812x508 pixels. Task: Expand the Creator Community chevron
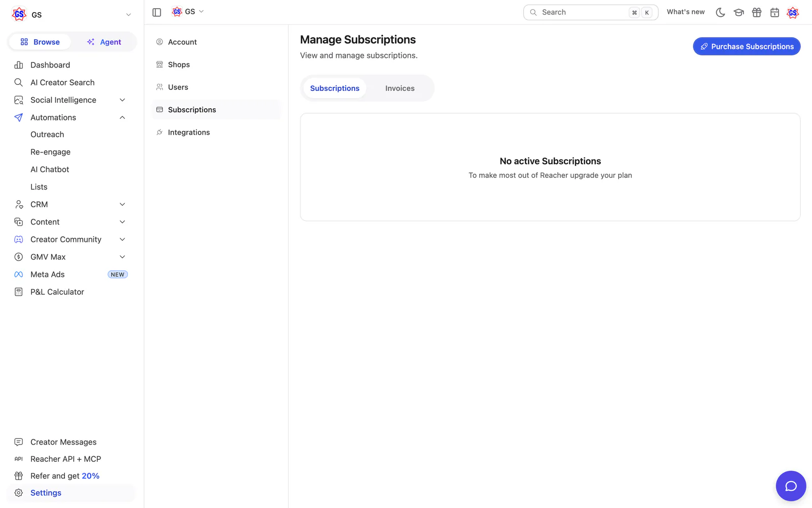(x=122, y=239)
